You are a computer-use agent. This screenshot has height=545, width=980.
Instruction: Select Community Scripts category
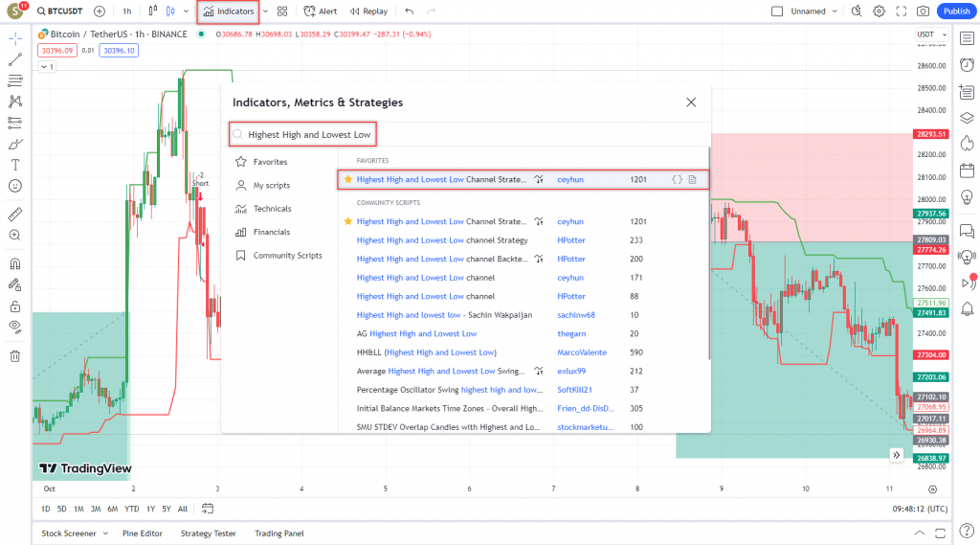[x=287, y=256]
